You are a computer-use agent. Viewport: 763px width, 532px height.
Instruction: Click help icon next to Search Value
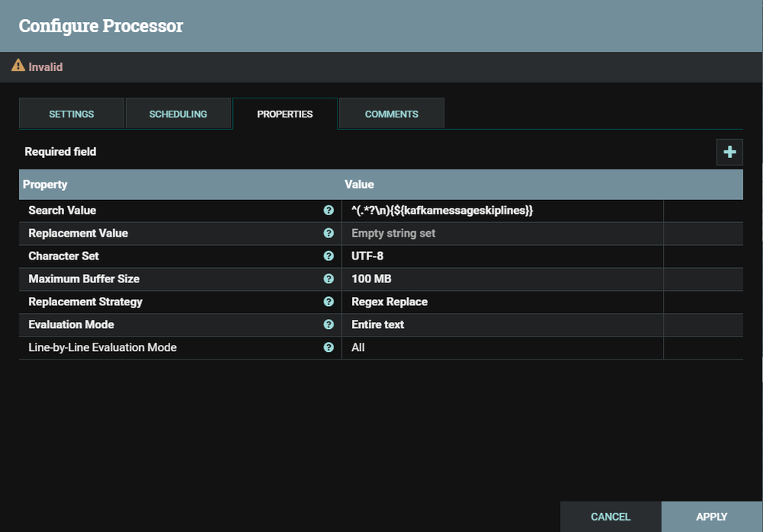[x=328, y=210]
